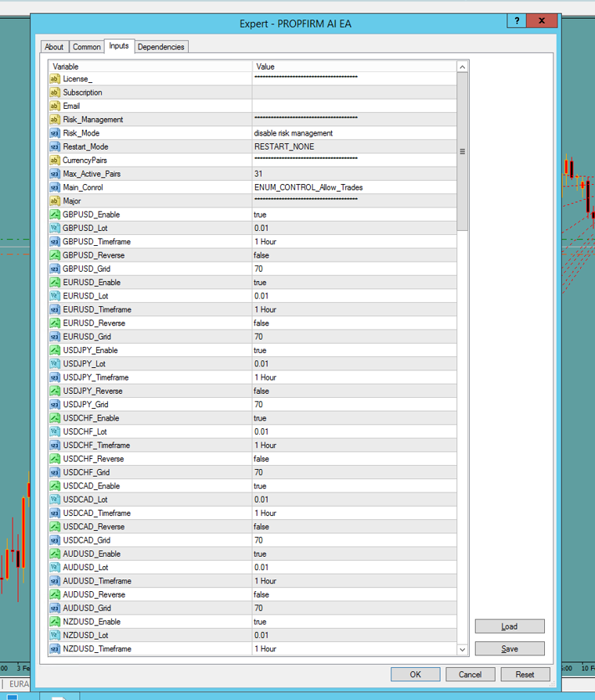
Task: Open the Restart_Mode RESTART_NONE dropdown
Action: coord(352,146)
